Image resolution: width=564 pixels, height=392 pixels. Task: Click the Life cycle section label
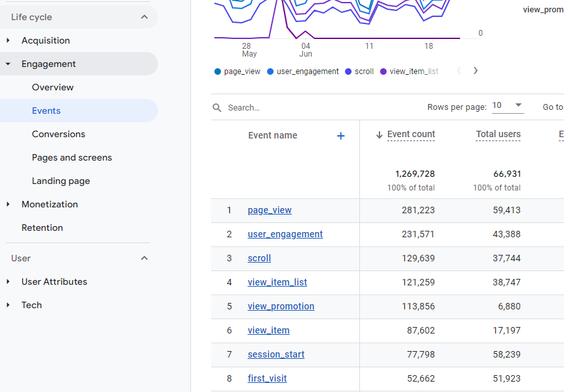[x=31, y=17]
